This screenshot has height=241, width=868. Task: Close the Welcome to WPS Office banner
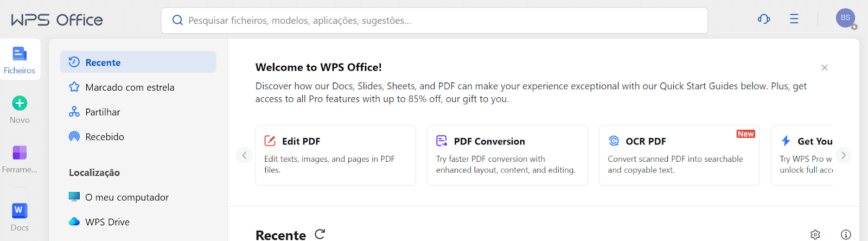(825, 67)
